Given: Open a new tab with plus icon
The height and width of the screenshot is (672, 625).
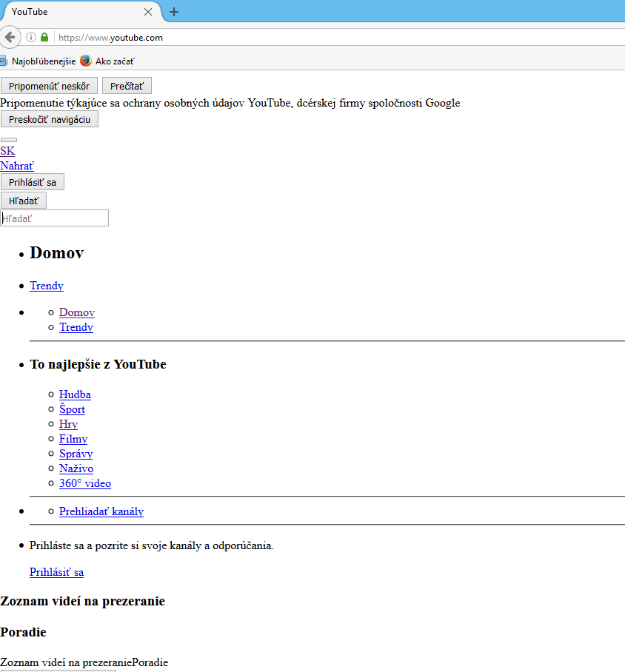Looking at the screenshot, I should point(174,12).
